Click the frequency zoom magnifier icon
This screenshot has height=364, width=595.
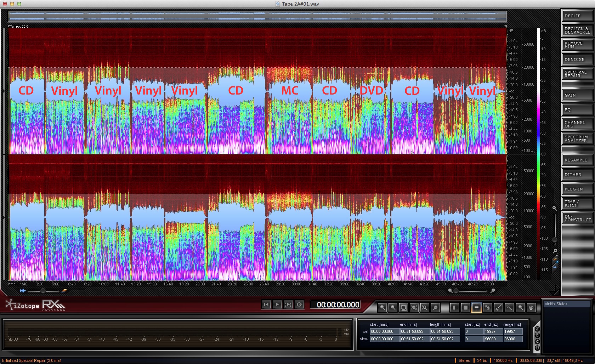[x=435, y=307]
